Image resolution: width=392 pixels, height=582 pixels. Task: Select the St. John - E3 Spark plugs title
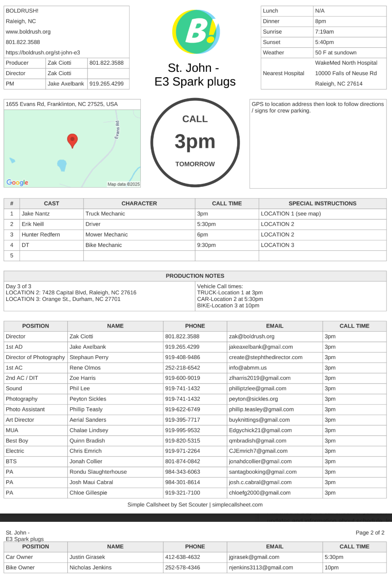pyautogui.click(x=195, y=75)
